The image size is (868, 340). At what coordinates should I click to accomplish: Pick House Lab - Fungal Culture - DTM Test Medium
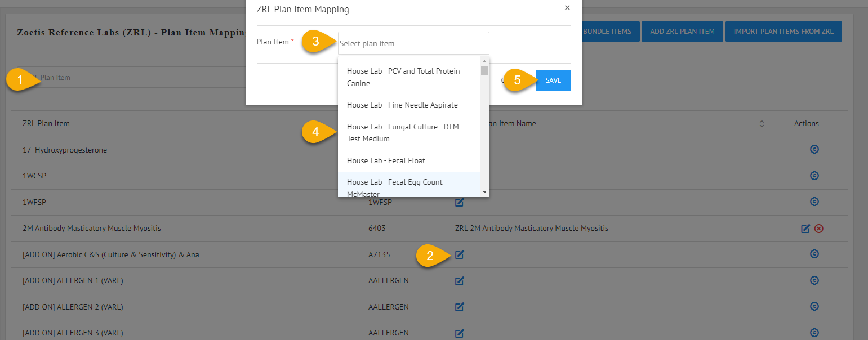click(409, 133)
